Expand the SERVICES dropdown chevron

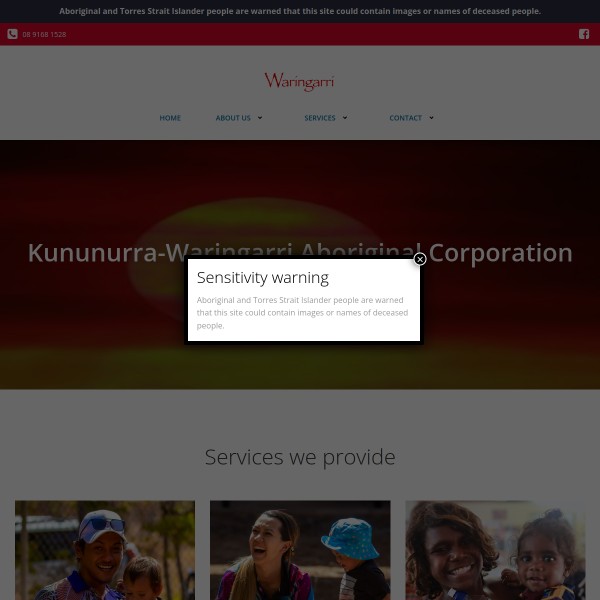(345, 118)
